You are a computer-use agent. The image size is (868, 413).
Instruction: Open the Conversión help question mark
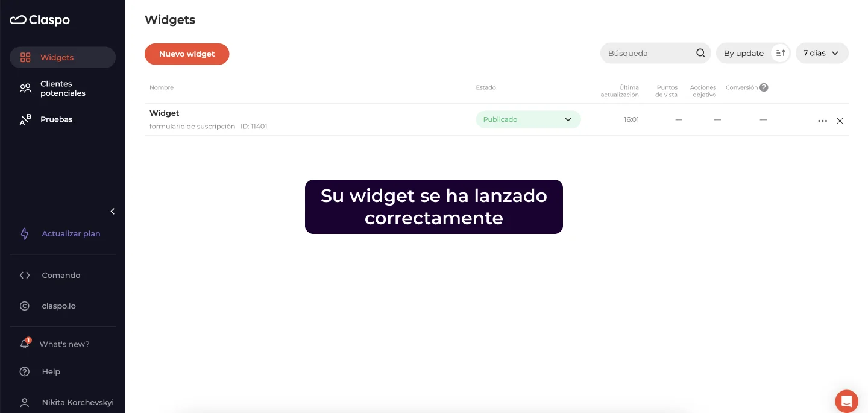764,87
